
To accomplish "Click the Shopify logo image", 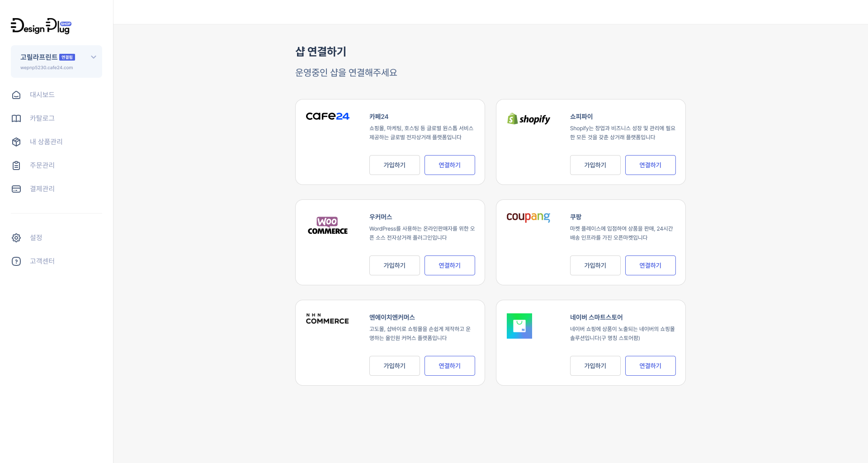I will [528, 119].
